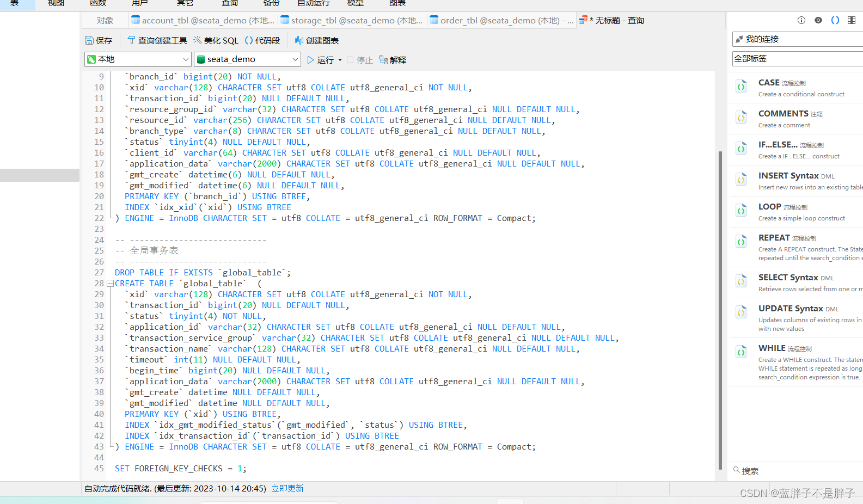Click the 全局事务表 comment text
The image size is (863, 504).
(x=154, y=251)
